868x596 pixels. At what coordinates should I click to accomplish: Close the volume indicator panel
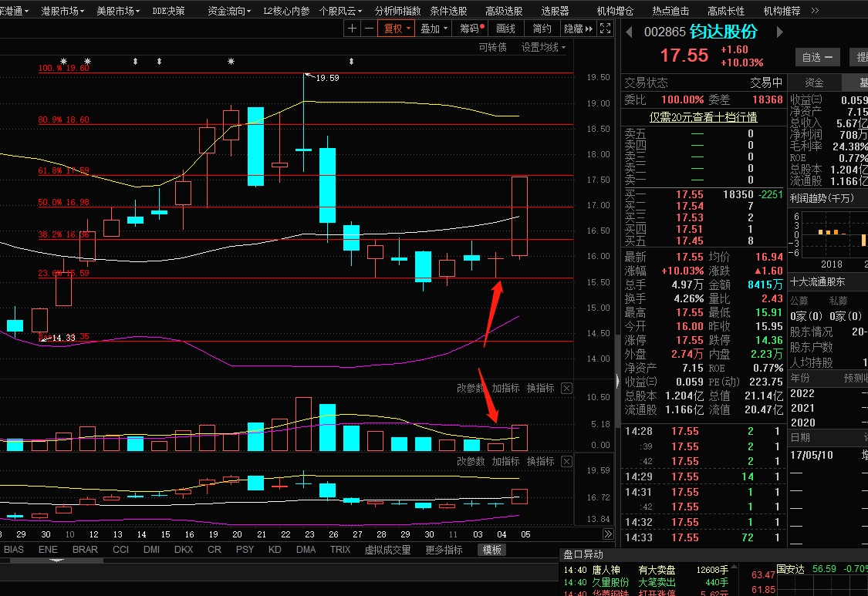coord(566,389)
